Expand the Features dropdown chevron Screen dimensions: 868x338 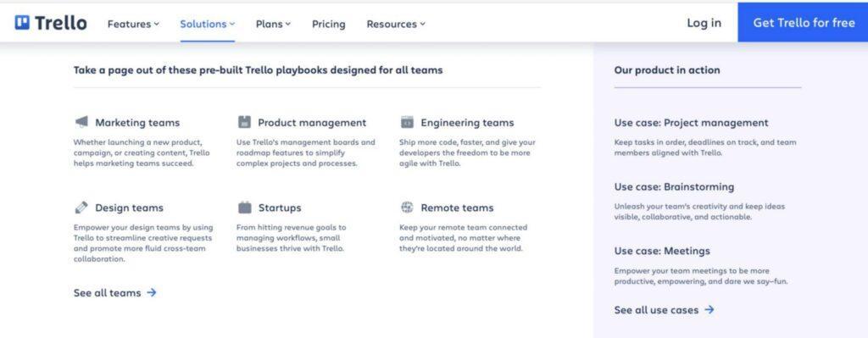(x=157, y=24)
